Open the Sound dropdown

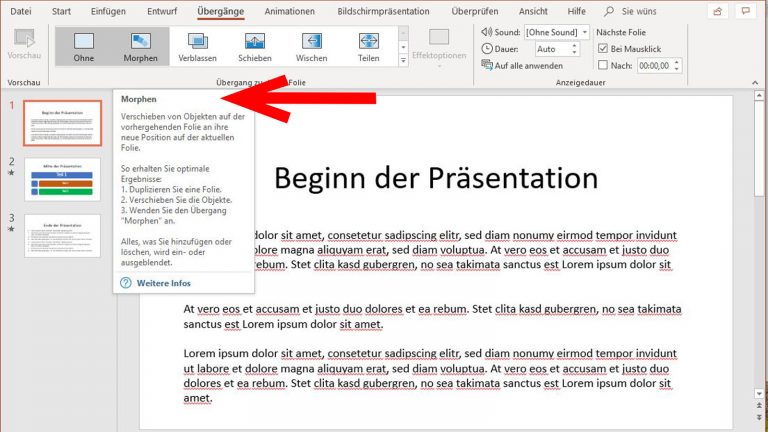pyautogui.click(x=557, y=32)
